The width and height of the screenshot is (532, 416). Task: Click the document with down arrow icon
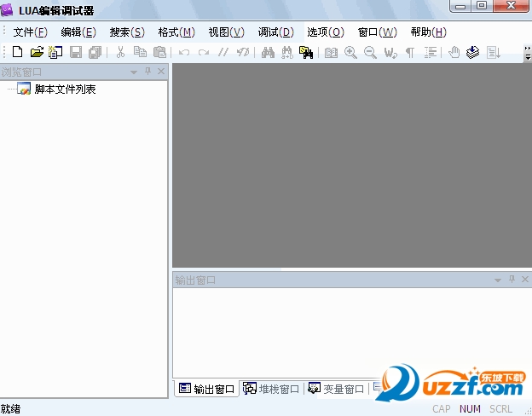click(x=493, y=52)
